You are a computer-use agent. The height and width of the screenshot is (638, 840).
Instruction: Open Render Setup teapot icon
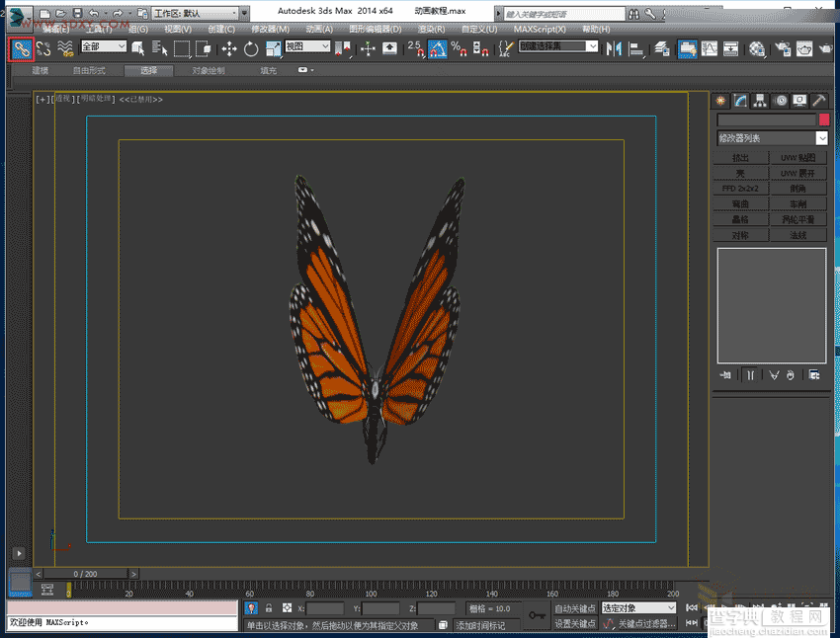(x=783, y=49)
